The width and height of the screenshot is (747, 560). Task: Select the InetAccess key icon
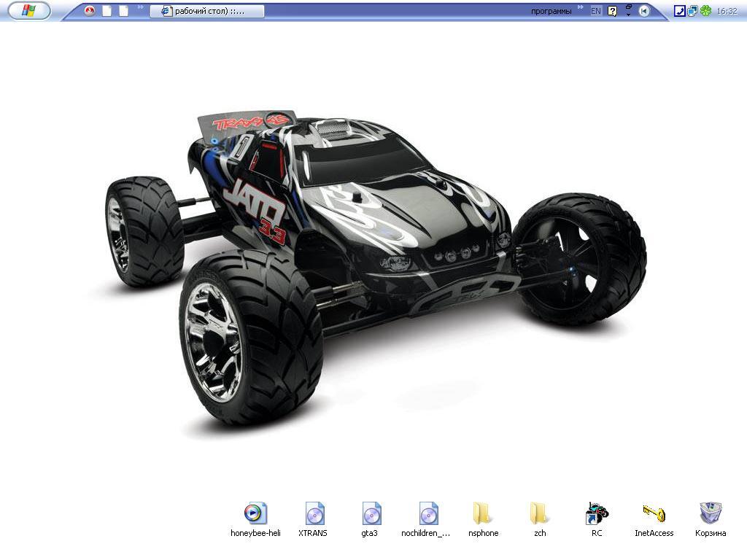click(x=654, y=513)
